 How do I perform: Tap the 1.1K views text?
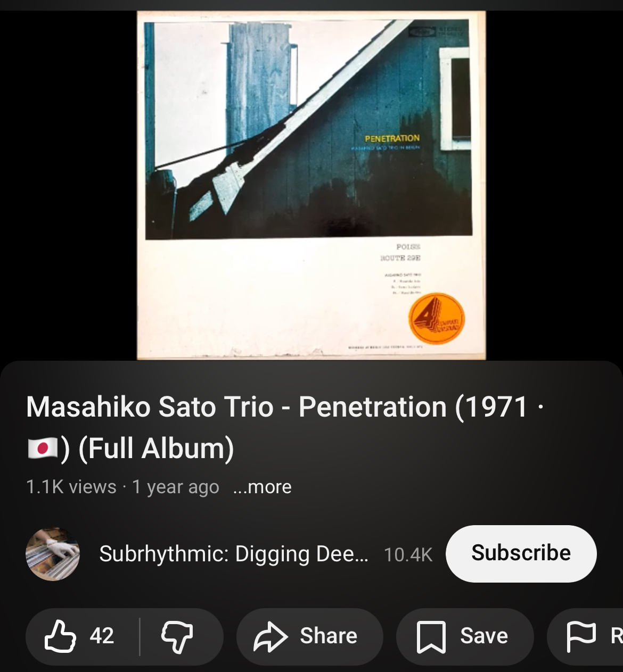click(71, 487)
